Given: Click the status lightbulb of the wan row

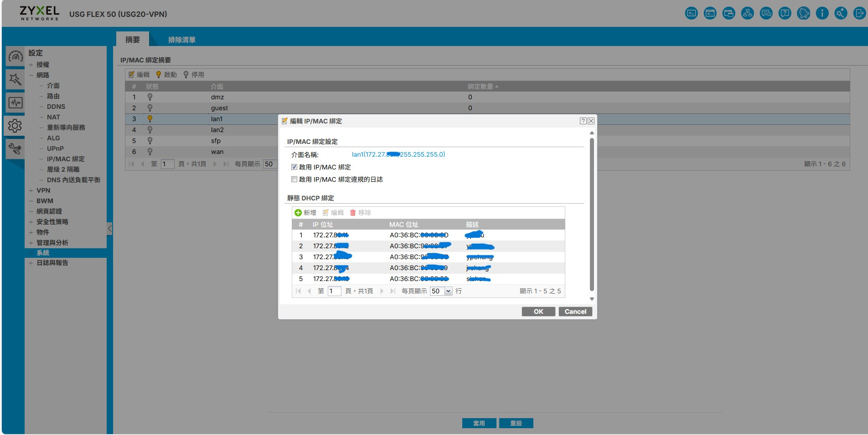Looking at the screenshot, I should pyautogui.click(x=150, y=152).
